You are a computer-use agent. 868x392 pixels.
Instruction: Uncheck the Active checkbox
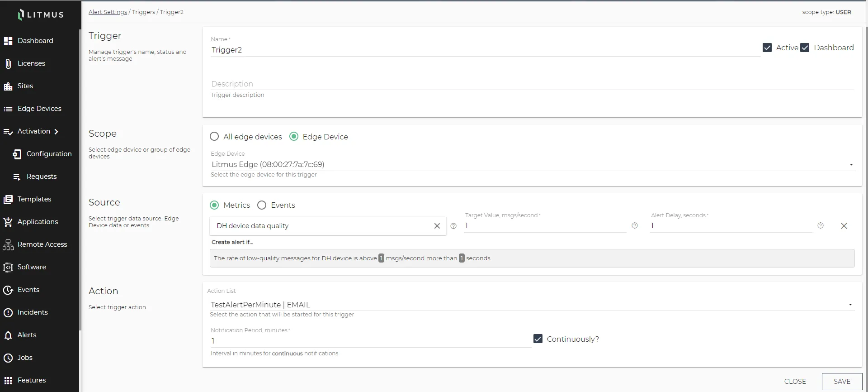coord(767,48)
